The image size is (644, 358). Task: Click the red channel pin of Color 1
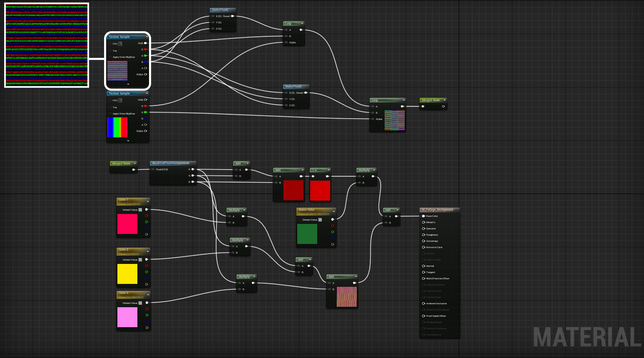[147, 216]
